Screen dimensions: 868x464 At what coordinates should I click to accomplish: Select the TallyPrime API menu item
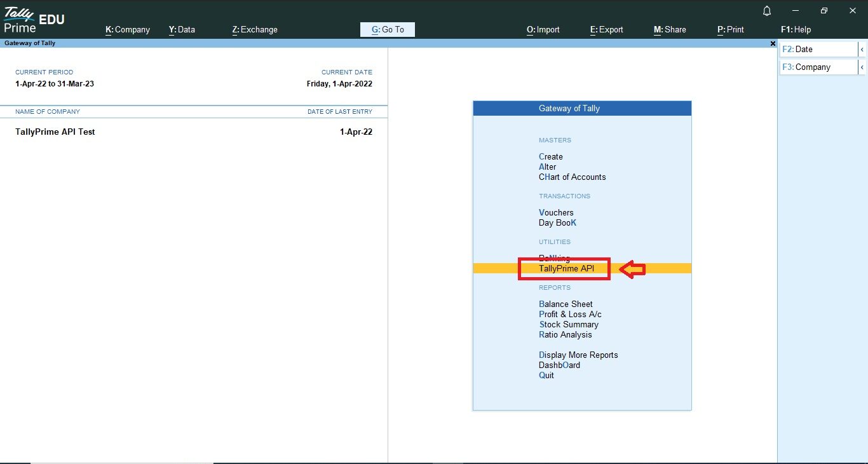click(x=582, y=268)
